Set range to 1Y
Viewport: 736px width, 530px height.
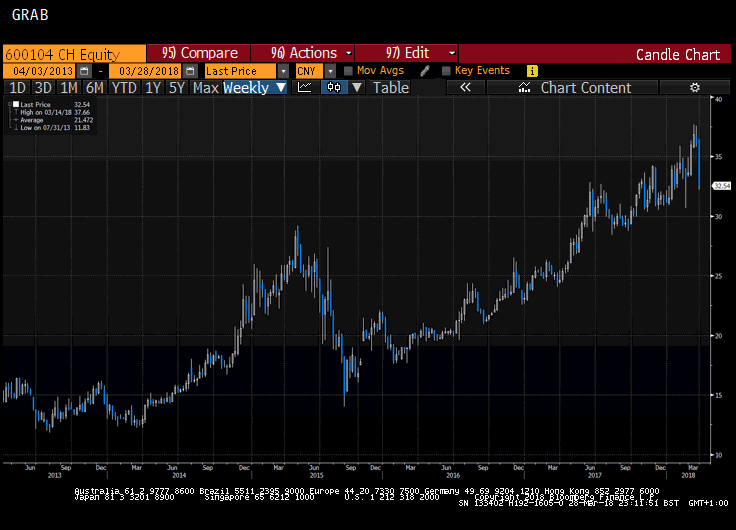coord(153,87)
